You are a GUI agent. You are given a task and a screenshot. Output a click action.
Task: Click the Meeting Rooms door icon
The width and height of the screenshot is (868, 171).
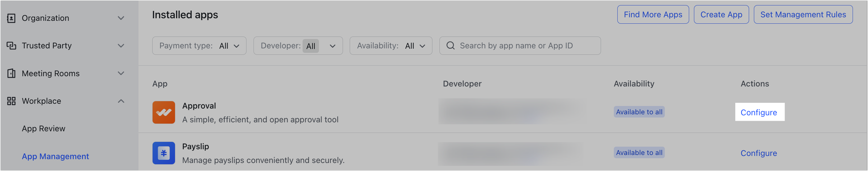coord(11,73)
